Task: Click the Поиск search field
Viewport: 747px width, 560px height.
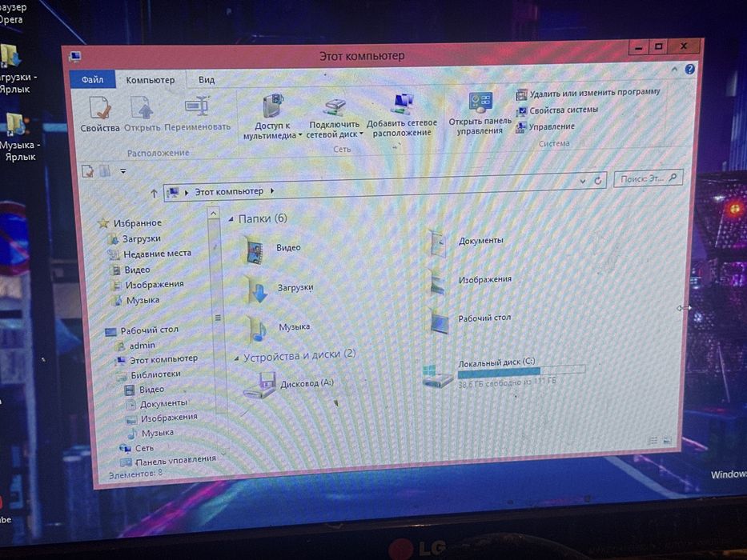Action: (x=648, y=178)
